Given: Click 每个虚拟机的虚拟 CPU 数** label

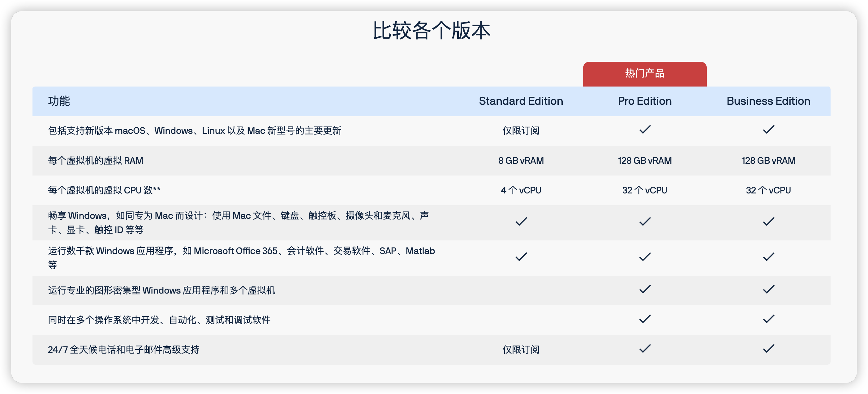Looking at the screenshot, I should pos(104,190).
